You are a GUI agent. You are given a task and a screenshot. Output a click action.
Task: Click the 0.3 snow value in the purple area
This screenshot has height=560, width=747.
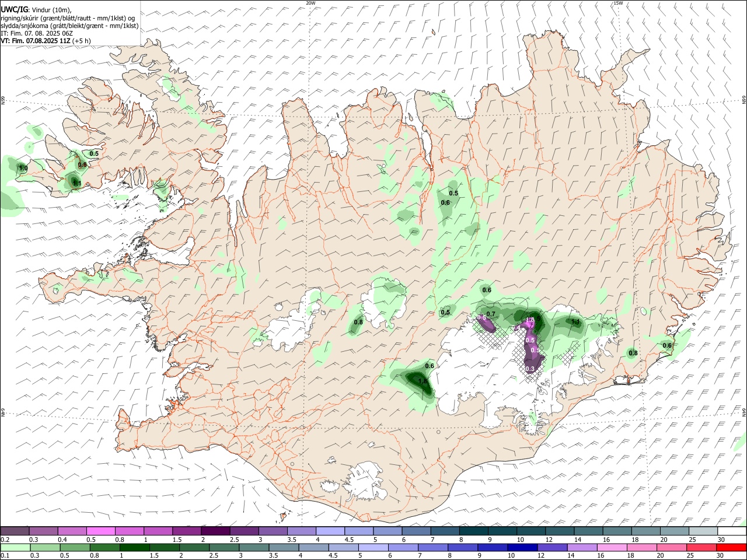(x=530, y=369)
